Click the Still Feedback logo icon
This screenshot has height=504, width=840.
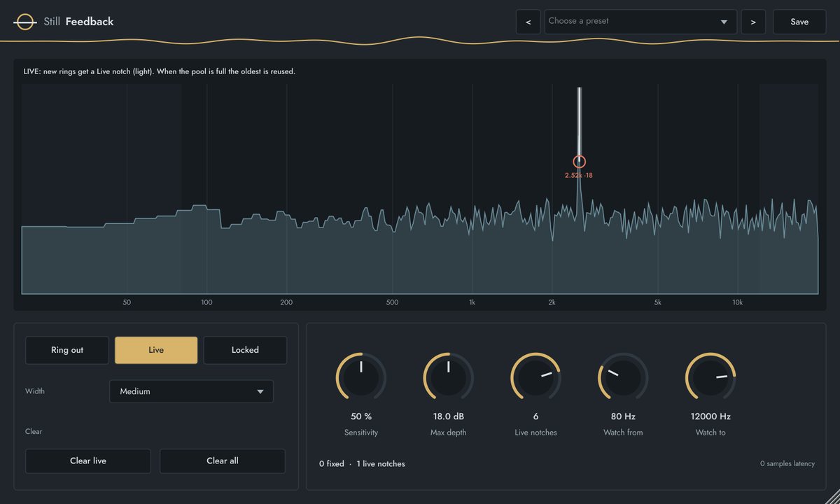click(25, 22)
